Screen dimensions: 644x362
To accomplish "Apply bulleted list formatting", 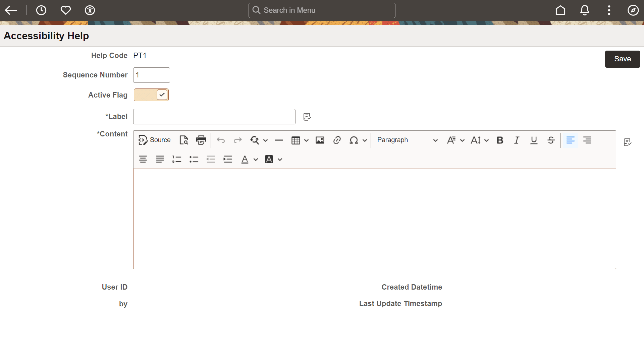I will click(x=194, y=159).
